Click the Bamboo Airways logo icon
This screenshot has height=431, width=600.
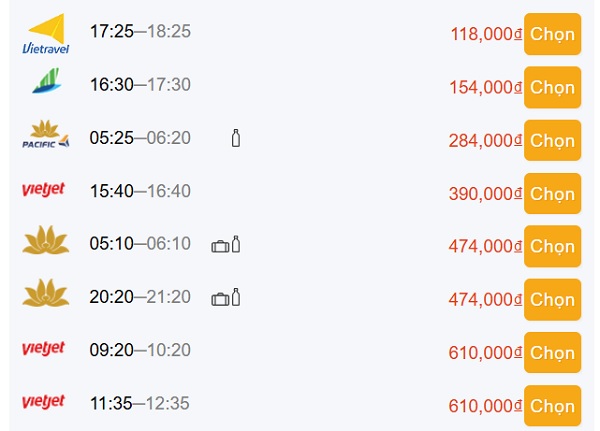46,81
